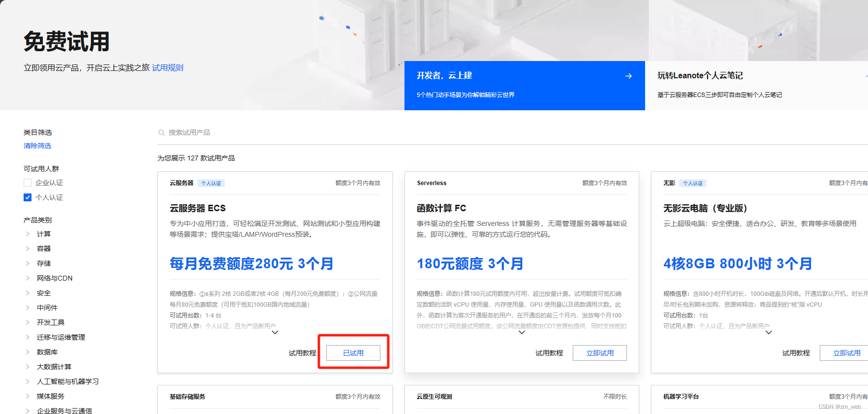Expand details chevron on 函数计算 FC card
The image size is (868, 414).
pos(522,332)
